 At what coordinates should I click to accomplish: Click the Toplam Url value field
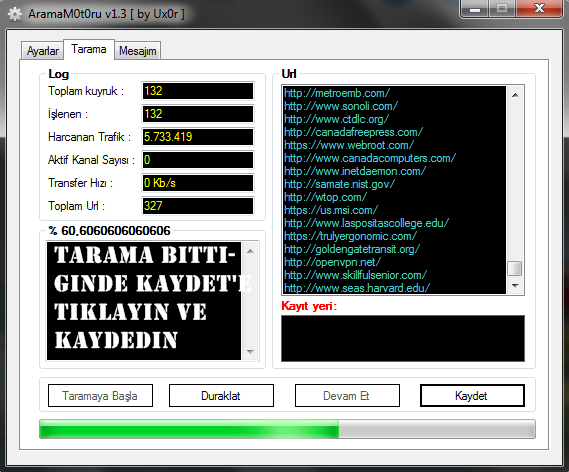tap(198, 206)
